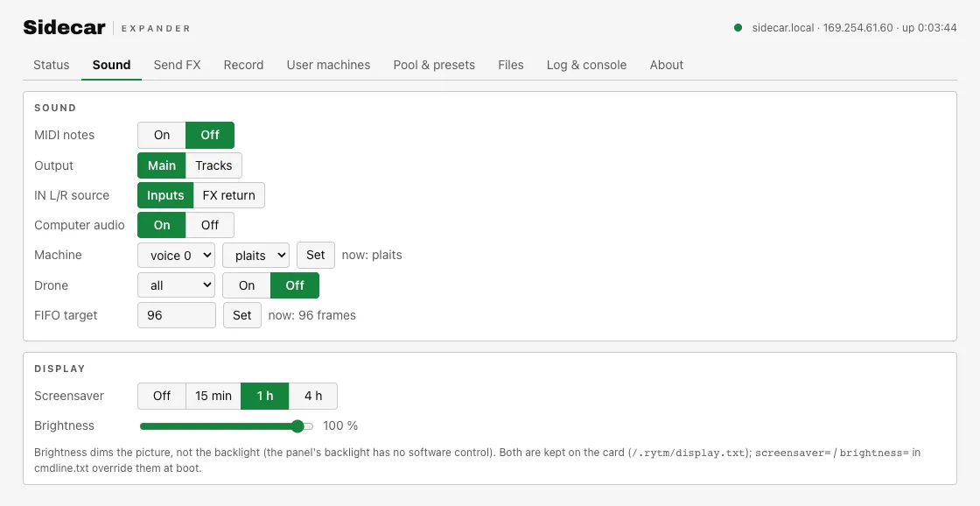Select 4 h screensaver
Viewport: 980px width, 506px height.
point(313,396)
